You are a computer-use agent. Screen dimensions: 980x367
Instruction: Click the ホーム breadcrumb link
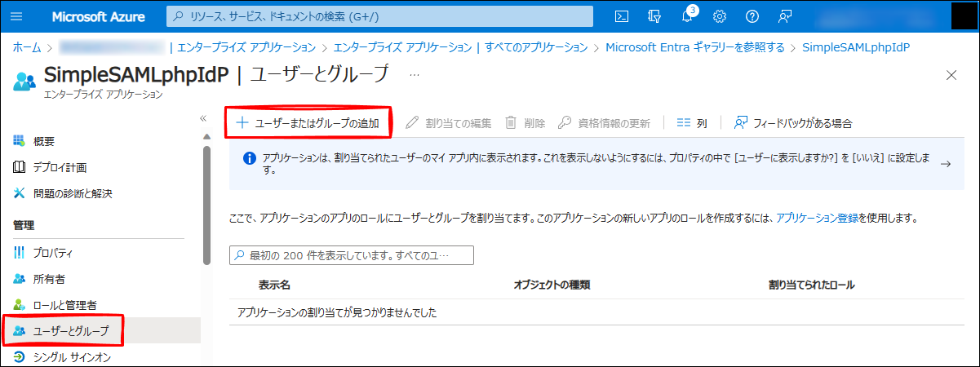coord(27,47)
